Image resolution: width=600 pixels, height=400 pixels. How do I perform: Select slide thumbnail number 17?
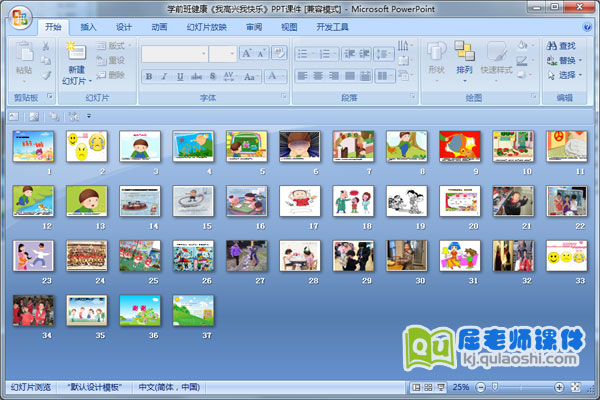[x=298, y=201]
